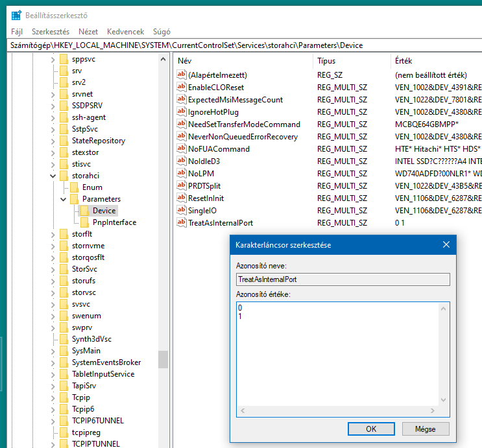This screenshot has width=482, height=448.
Task: Click the Azonosító neve field
Action: tap(343, 279)
